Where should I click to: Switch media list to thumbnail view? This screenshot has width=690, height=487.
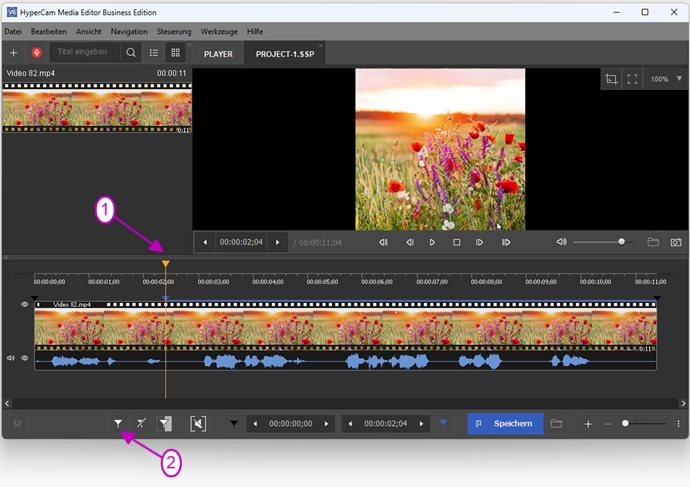[x=176, y=52]
